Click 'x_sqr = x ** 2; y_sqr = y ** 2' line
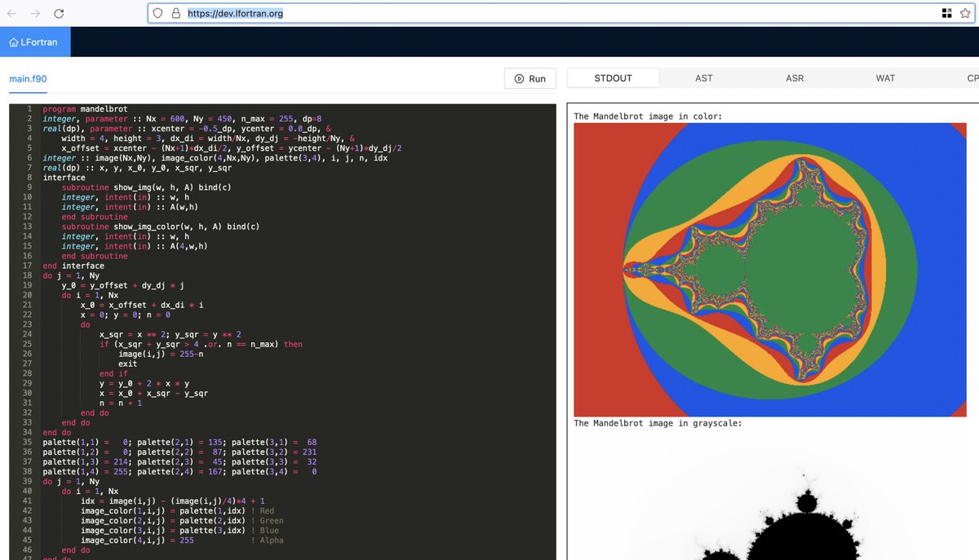The width and height of the screenshot is (979, 560). [171, 334]
